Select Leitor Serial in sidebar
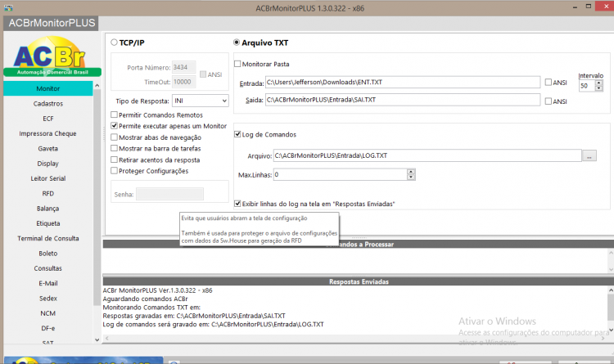This screenshot has width=614, height=364. [x=48, y=178]
